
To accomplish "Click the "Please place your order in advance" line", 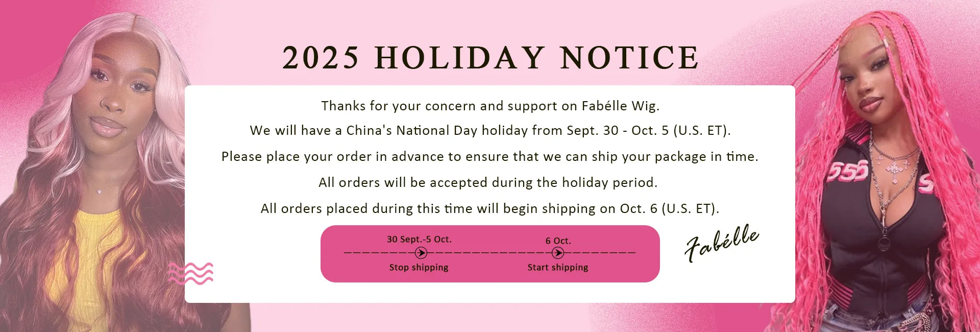I will [490, 156].
